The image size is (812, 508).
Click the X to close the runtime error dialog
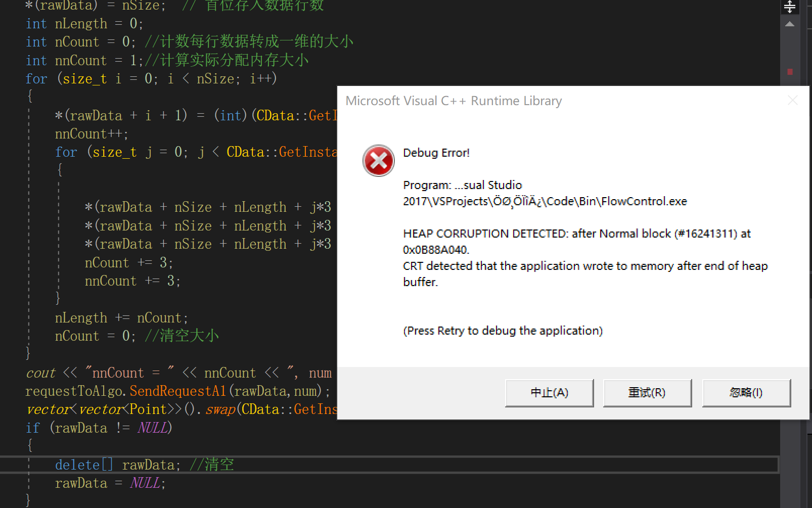point(793,100)
